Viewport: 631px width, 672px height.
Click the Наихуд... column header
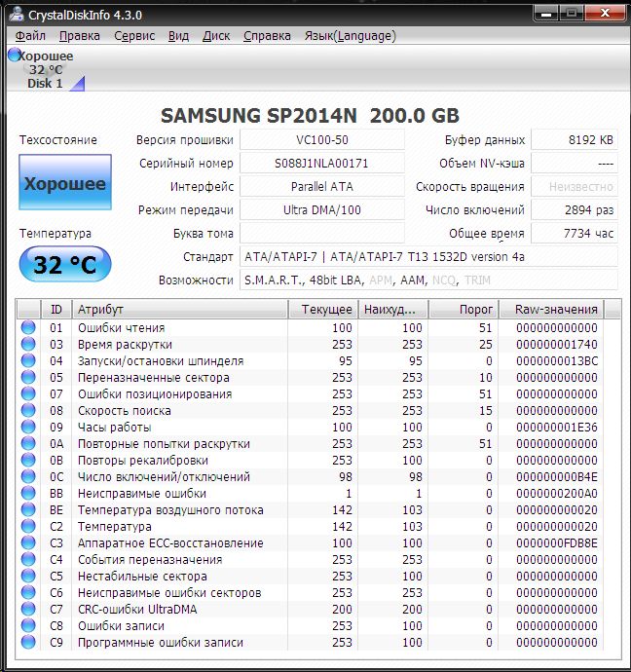[393, 310]
